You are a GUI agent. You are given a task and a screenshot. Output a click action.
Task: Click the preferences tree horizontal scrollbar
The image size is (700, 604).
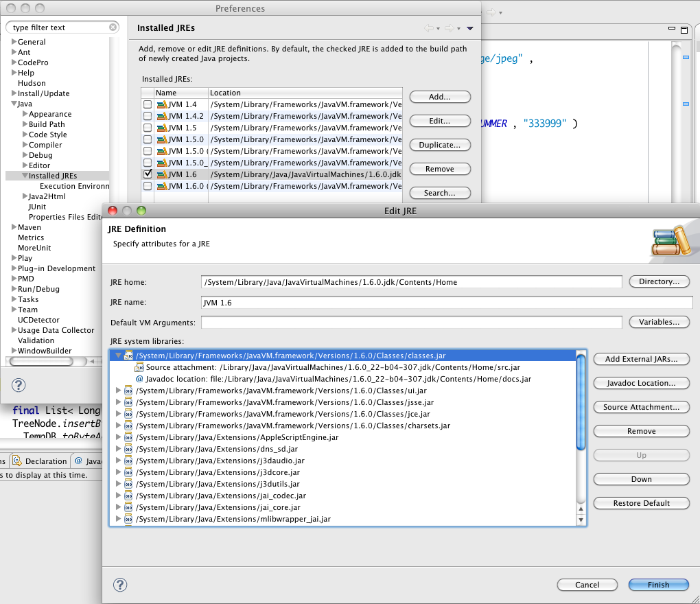point(41,361)
